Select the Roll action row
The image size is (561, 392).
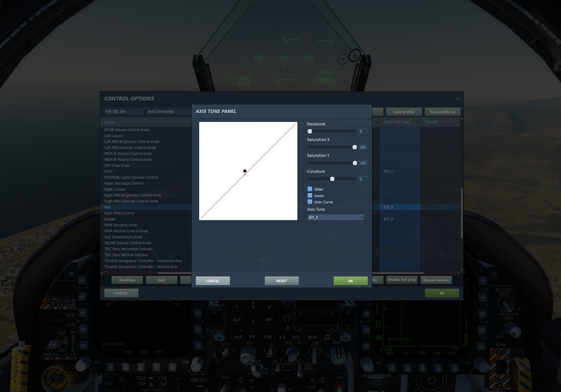146,207
